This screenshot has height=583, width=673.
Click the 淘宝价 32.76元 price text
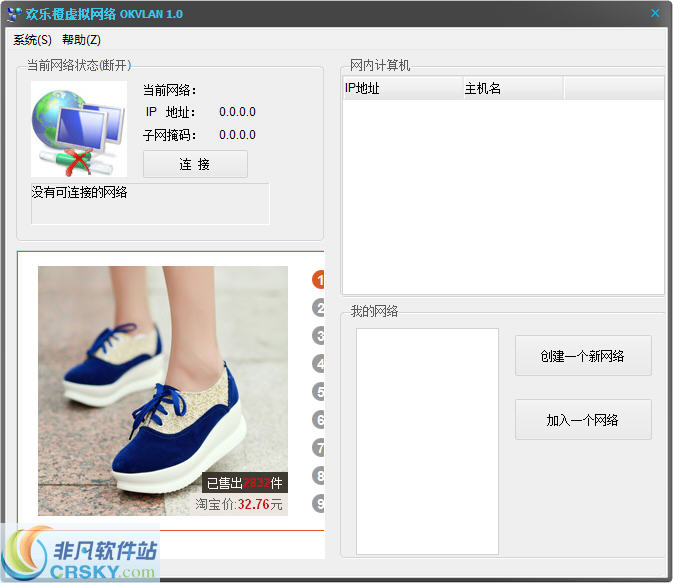pos(239,504)
